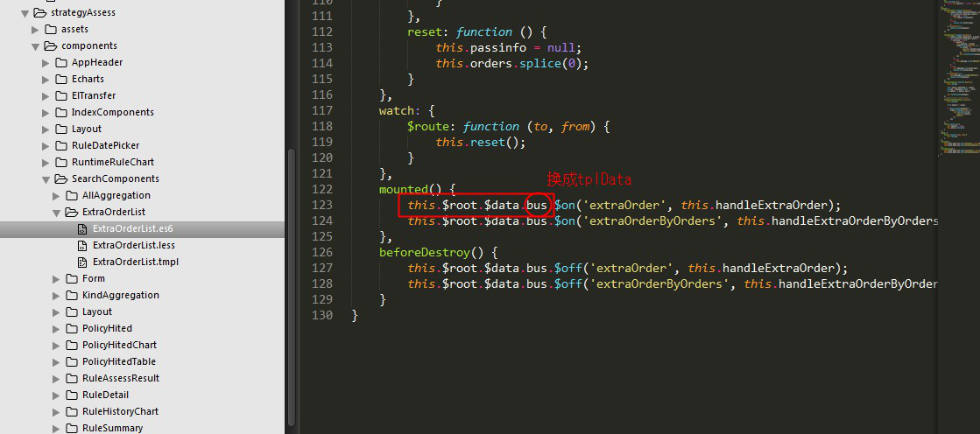Open ExtraOrderList.less file
Screen dimensions: 980x434
133,245
